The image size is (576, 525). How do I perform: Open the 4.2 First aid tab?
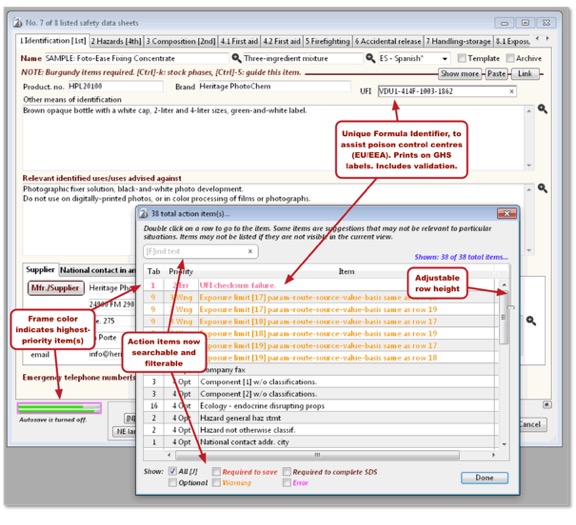click(x=282, y=41)
